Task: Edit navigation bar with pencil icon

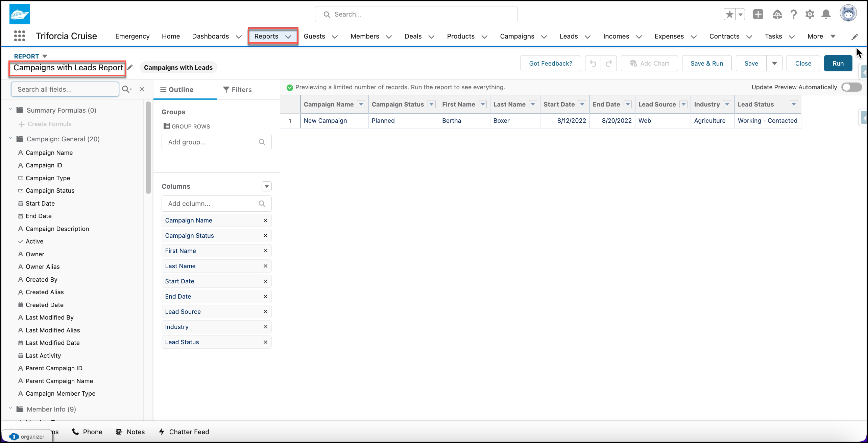Action: coord(854,37)
